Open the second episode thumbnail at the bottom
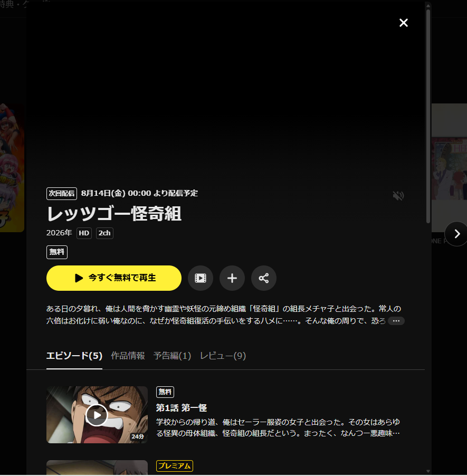The width and height of the screenshot is (467, 476). click(x=97, y=468)
